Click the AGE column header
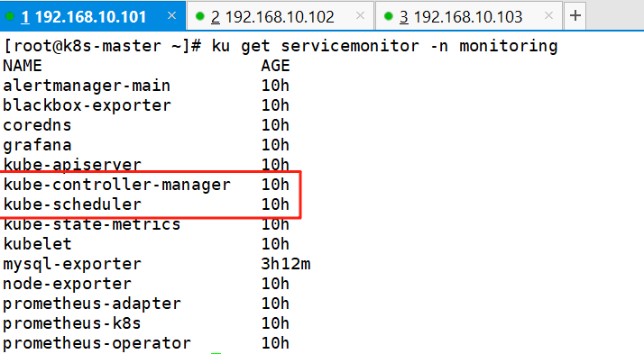The height and width of the screenshot is (354, 644). pyautogui.click(x=276, y=66)
